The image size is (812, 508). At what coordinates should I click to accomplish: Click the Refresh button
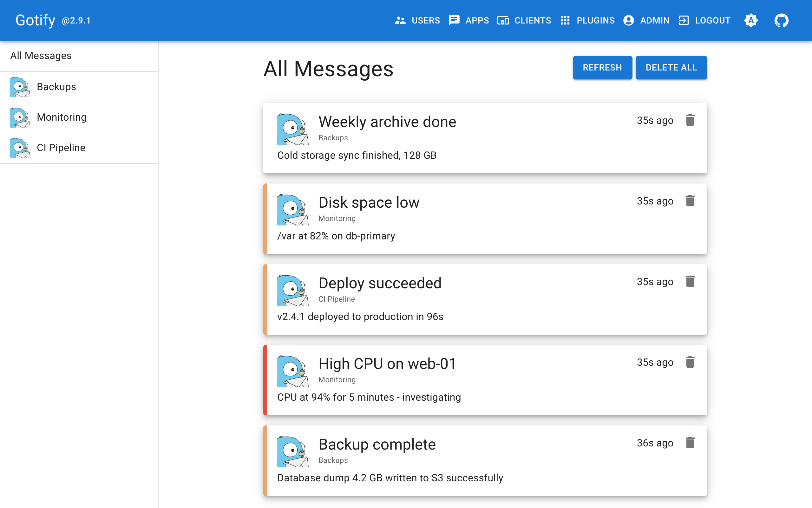[602, 68]
